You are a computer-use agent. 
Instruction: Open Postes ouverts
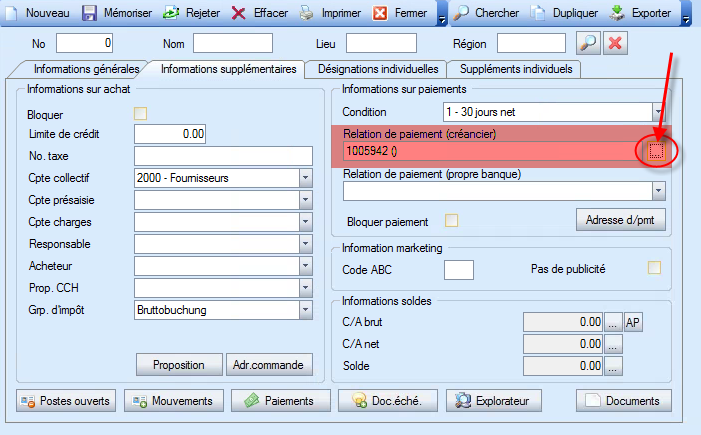66,401
